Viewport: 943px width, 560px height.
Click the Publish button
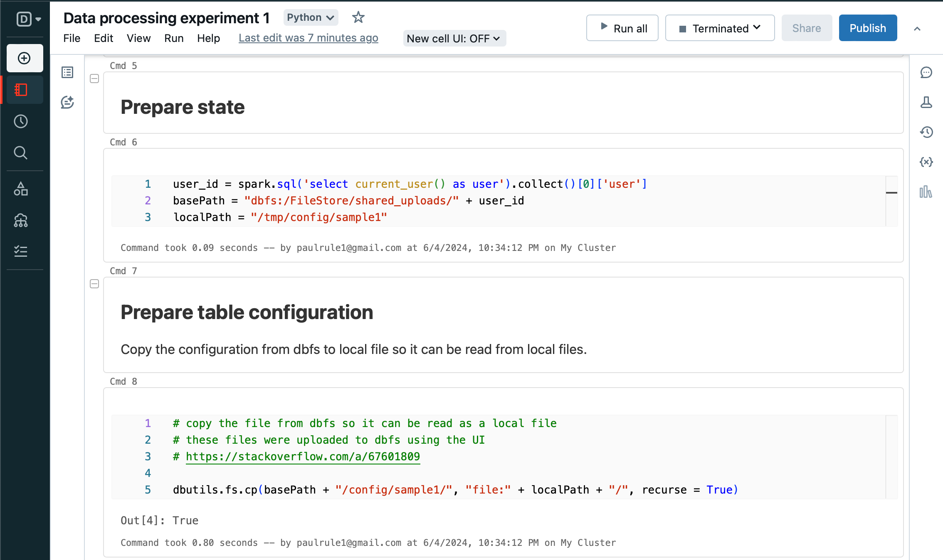click(x=867, y=28)
